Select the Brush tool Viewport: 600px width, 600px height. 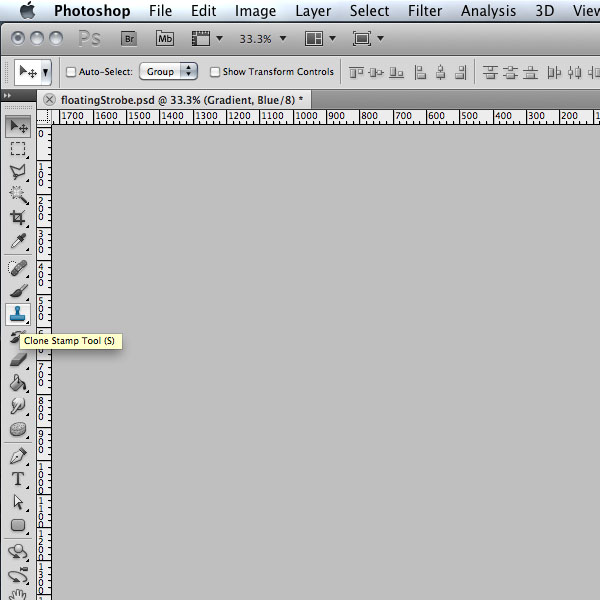coord(18,291)
